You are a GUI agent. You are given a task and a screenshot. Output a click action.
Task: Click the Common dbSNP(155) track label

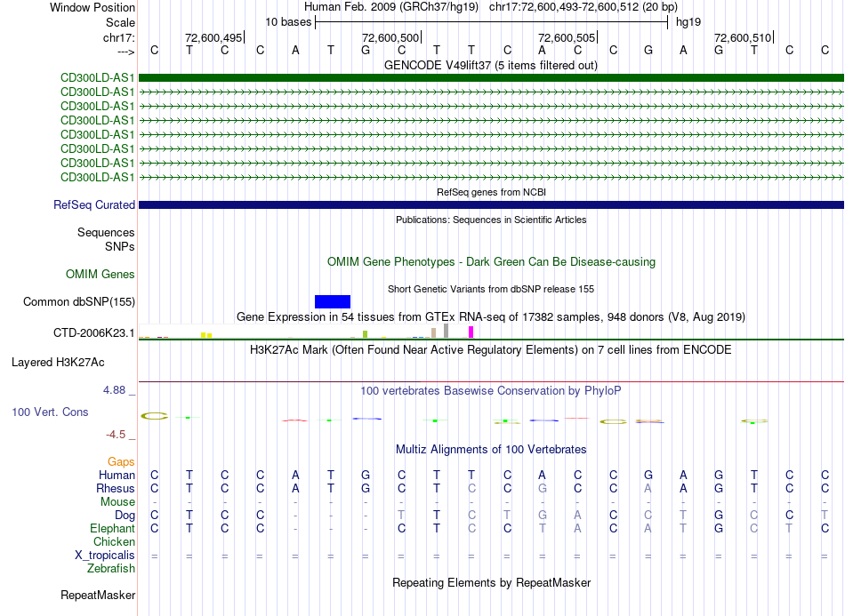(79, 302)
